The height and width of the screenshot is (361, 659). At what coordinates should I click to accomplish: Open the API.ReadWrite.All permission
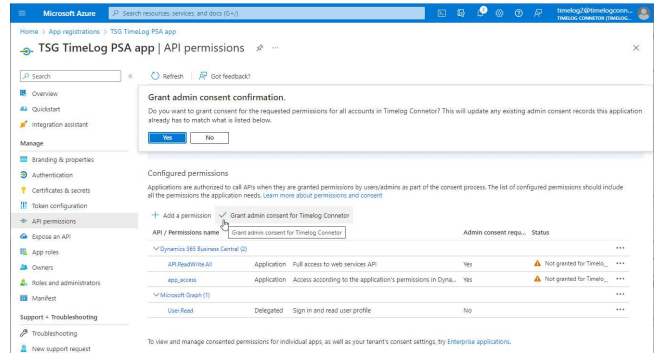(x=190, y=264)
